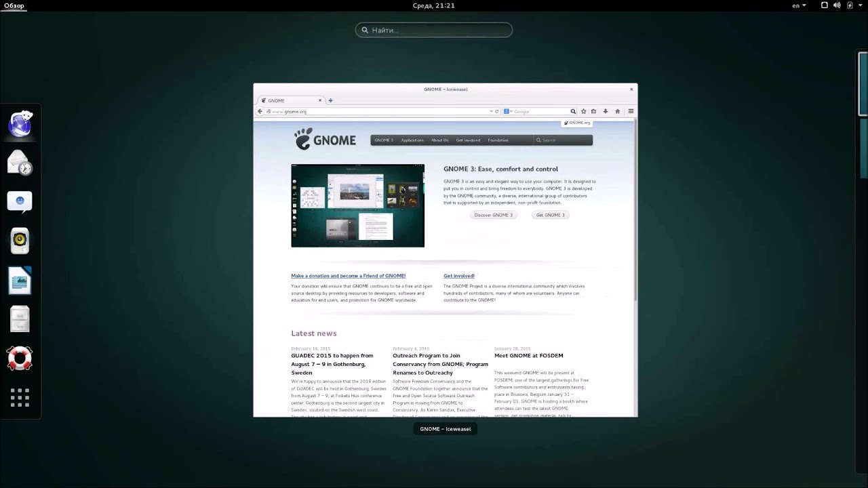868x488 pixels.
Task: Show all applications grid
Action: pos(20,398)
